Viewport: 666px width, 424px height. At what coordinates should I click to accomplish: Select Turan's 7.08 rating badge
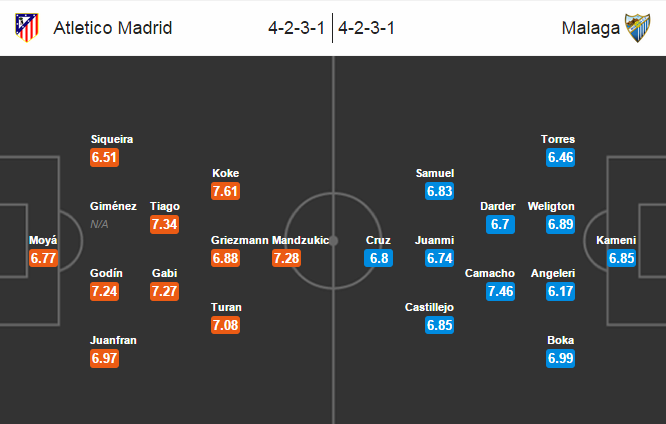tap(226, 325)
